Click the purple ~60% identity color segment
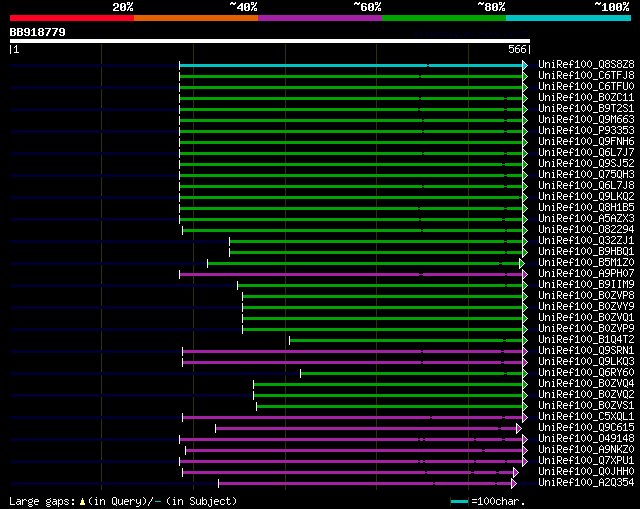Screen dimensions: 640x509 click(320, 18)
